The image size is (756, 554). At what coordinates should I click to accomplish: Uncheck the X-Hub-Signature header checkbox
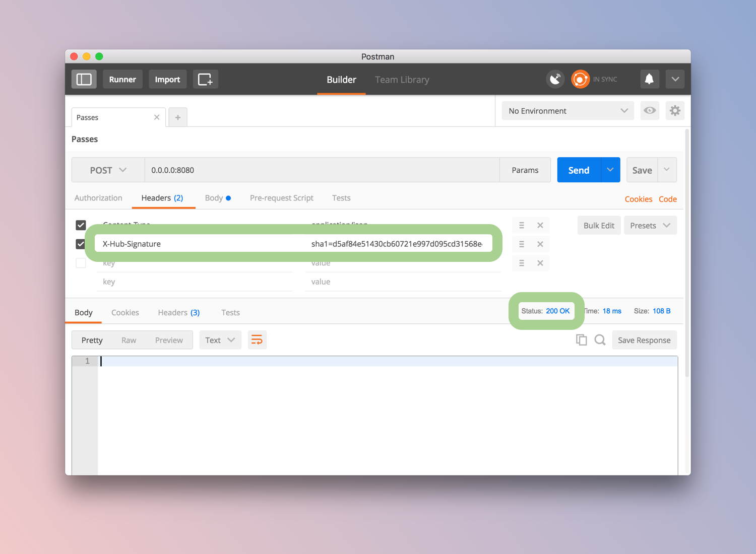click(81, 244)
